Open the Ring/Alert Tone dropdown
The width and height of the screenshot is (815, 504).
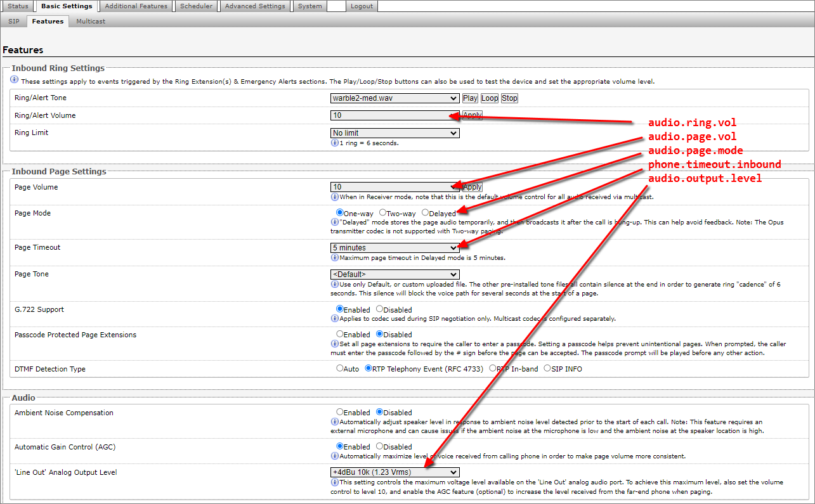click(394, 98)
